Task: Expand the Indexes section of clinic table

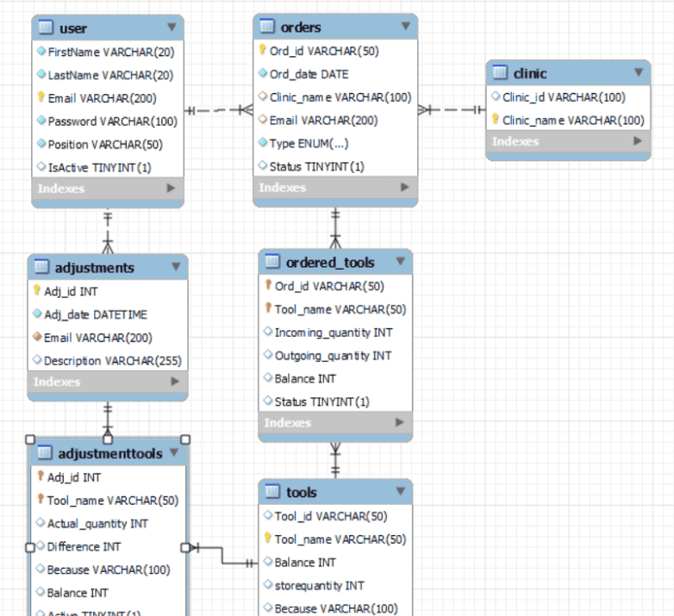Action: tap(638, 141)
